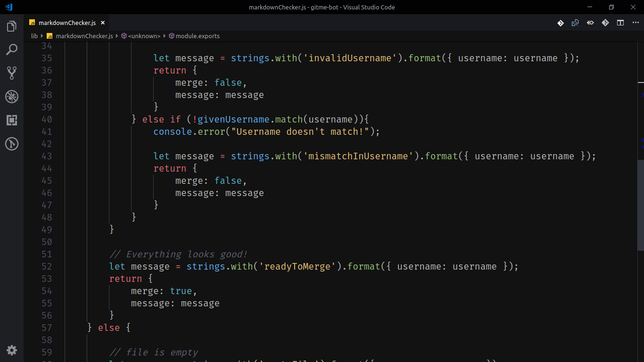Open the More Actions ellipsis menu

point(636,22)
